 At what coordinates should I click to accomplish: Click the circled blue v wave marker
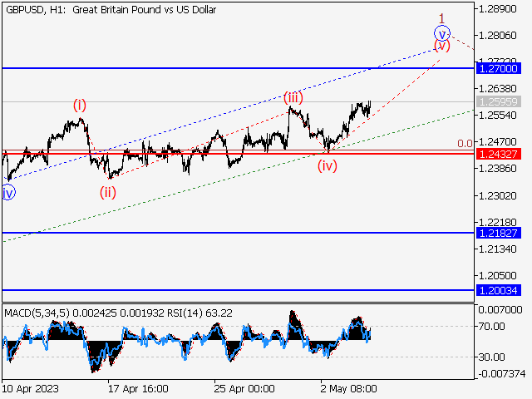click(x=442, y=33)
